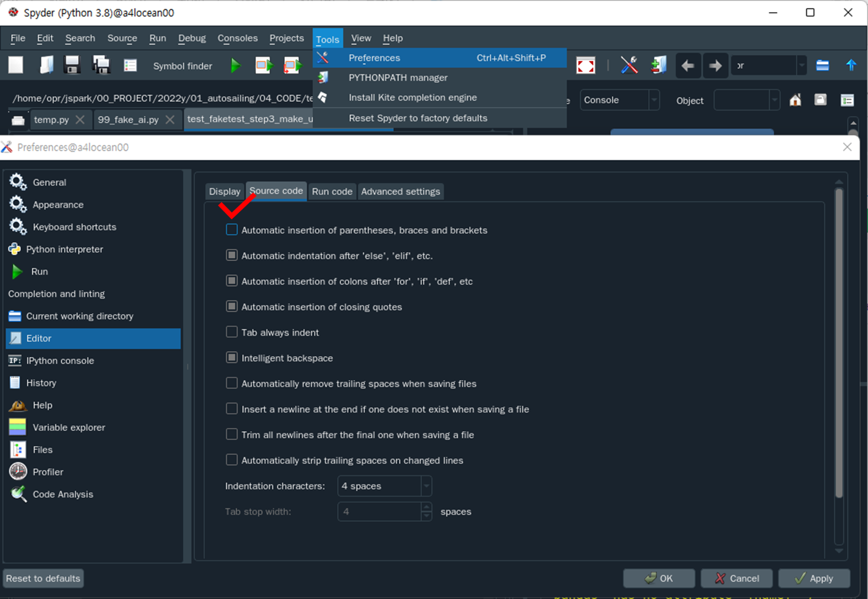This screenshot has height=599, width=868.
Task: Select General in preferences sidebar
Action: [93, 182]
